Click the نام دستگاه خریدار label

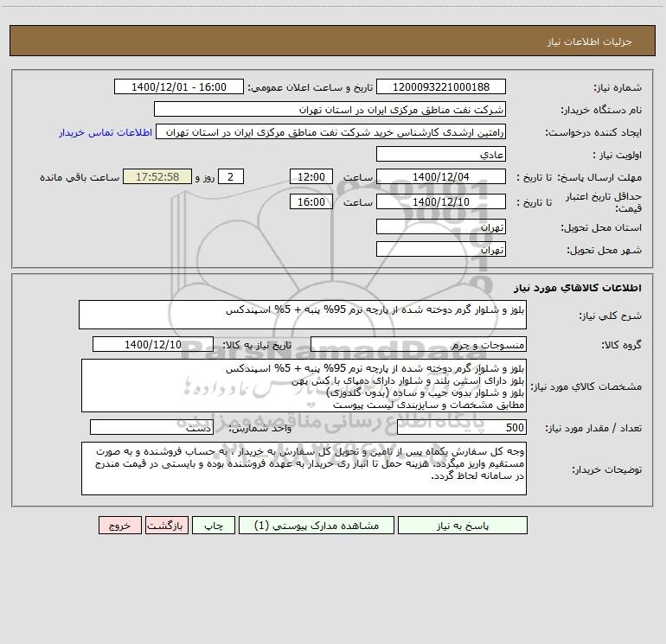pos(601,110)
